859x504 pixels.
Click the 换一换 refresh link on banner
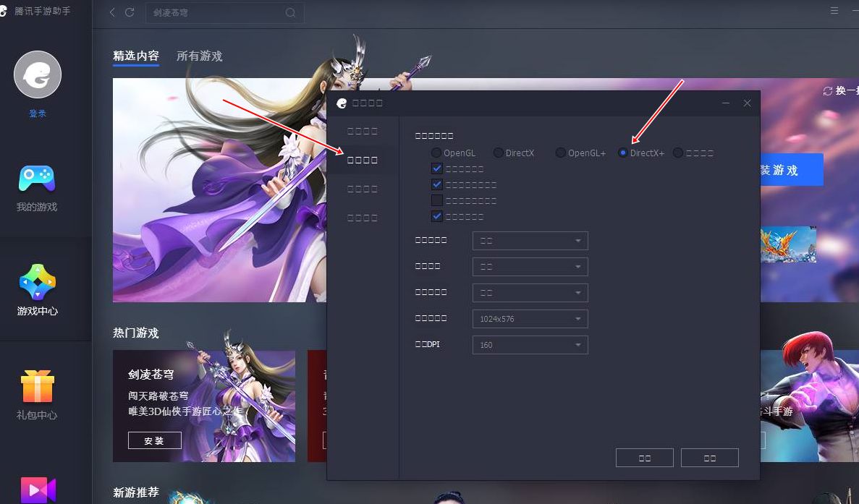coord(841,91)
